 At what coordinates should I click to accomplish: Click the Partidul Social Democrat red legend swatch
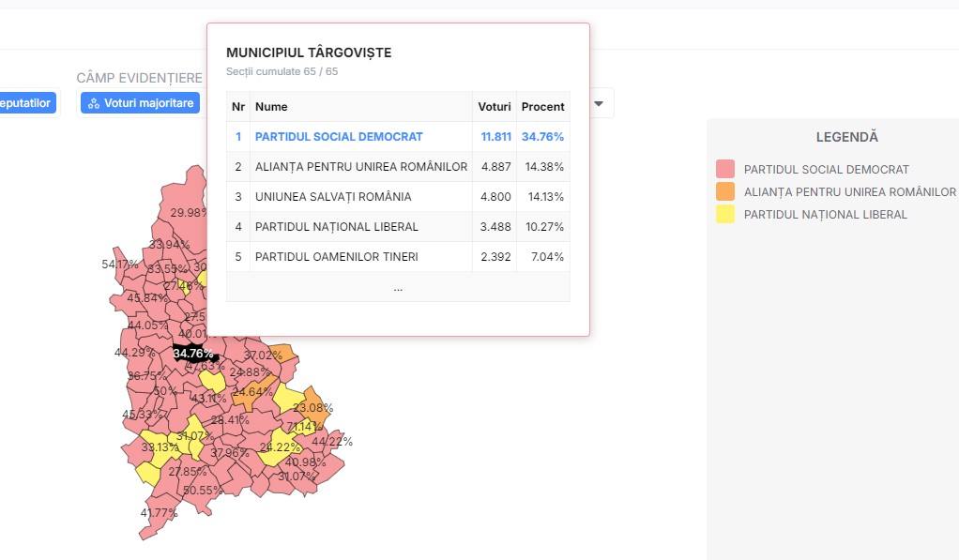[x=724, y=170]
